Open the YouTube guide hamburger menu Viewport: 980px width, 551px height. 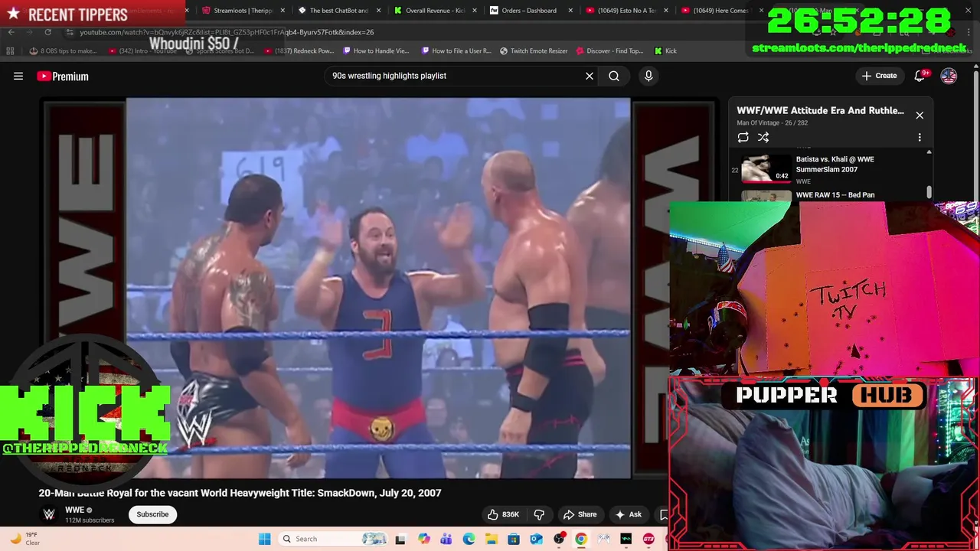pyautogui.click(x=18, y=76)
